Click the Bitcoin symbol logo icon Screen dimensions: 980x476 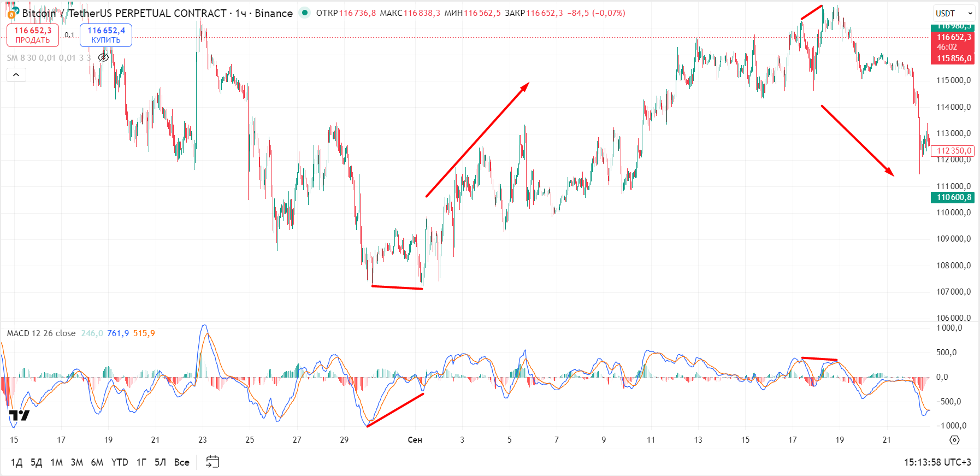[12, 13]
